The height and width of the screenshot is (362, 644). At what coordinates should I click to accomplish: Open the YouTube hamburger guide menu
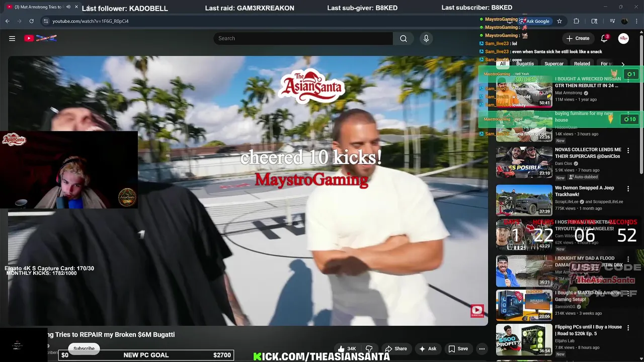coord(12,38)
